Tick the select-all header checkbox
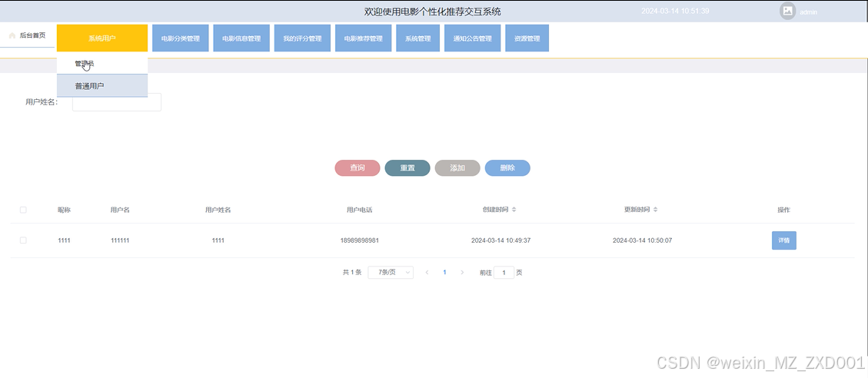The image size is (868, 378). [x=23, y=210]
